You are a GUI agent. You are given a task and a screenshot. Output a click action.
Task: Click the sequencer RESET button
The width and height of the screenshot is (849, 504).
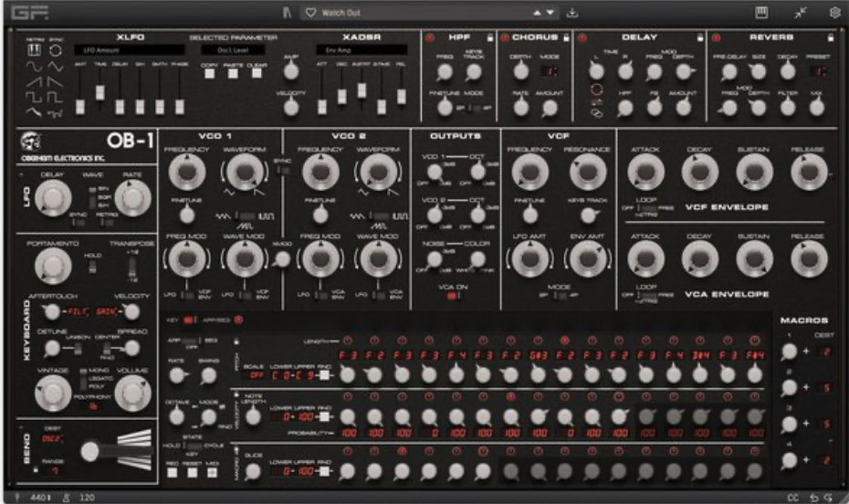click(x=193, y=472)
